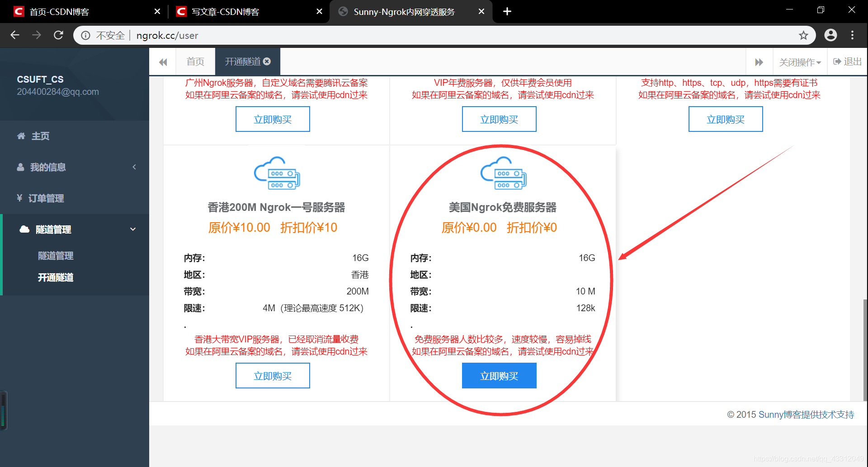
Task: Click the home icon beside 主页
Action: click(21, 136)
